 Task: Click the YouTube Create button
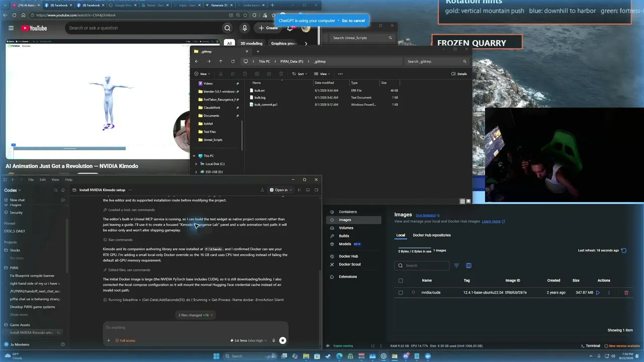click(x=269, y=28)
